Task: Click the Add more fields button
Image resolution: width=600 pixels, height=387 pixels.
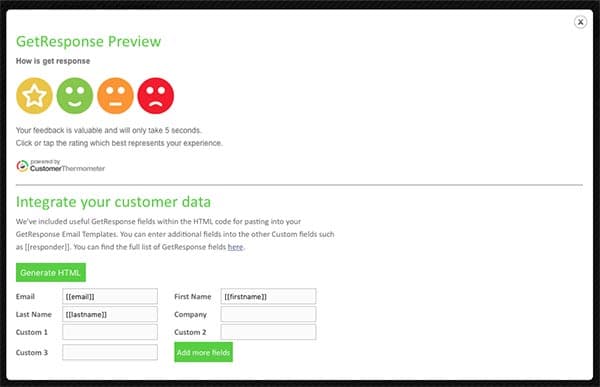Action: 204,352
